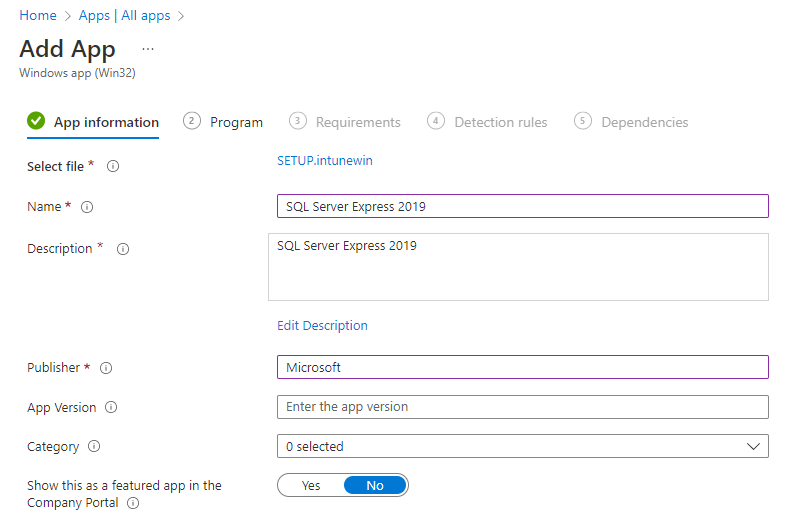Expand the Category dropdown
This screenshot has height=518, width=786.
click(522, 446)
